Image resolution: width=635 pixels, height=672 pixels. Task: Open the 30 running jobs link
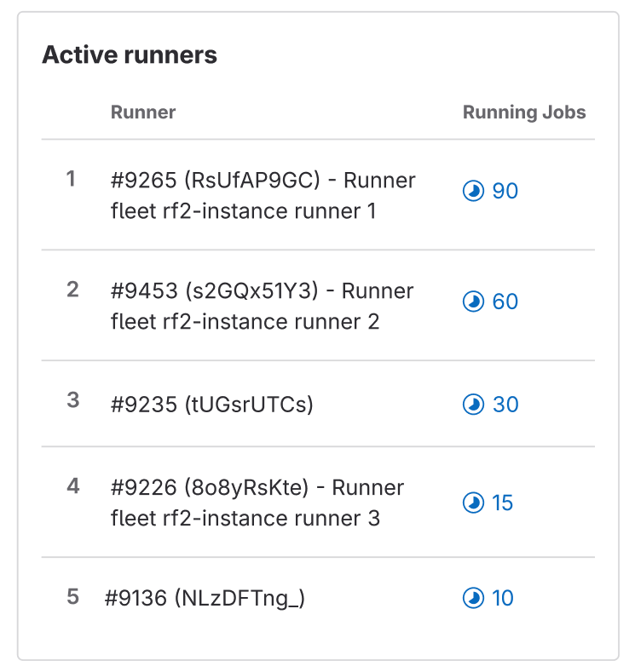[490, 405]
